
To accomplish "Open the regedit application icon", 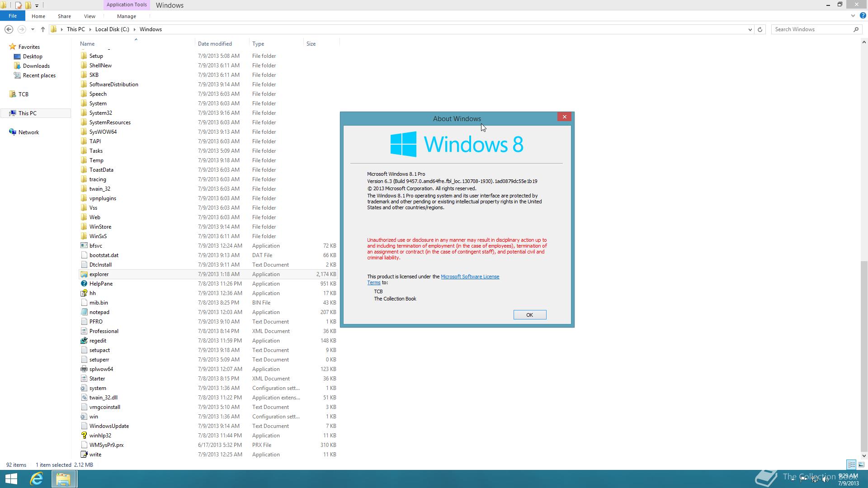I will pos(84,341).
